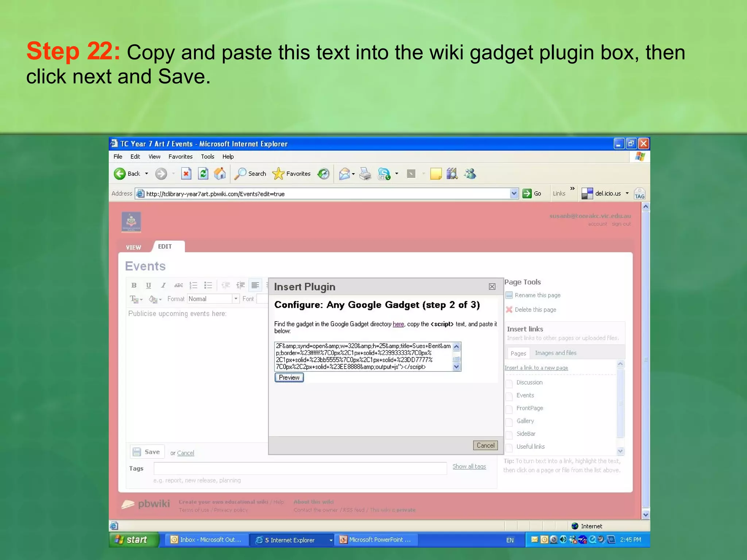Viewport: 747px width, 560px height.
Task: Open the Home page icon
Action: point(220,174)
